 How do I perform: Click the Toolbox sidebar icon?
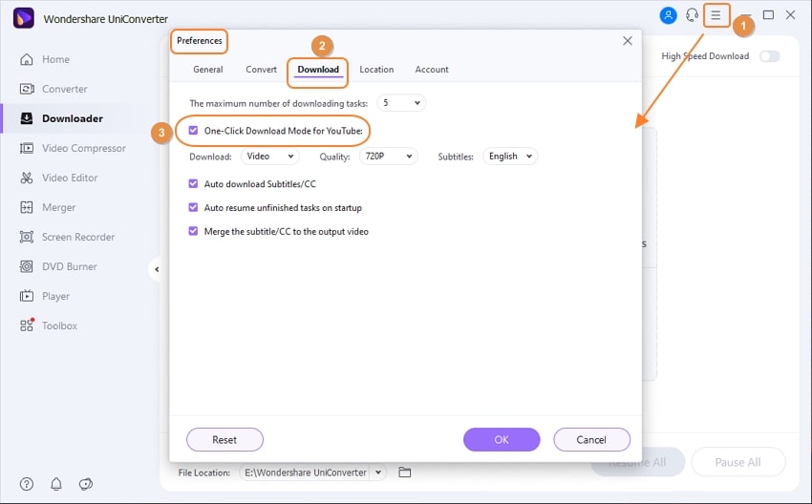(x=27, y=325)
